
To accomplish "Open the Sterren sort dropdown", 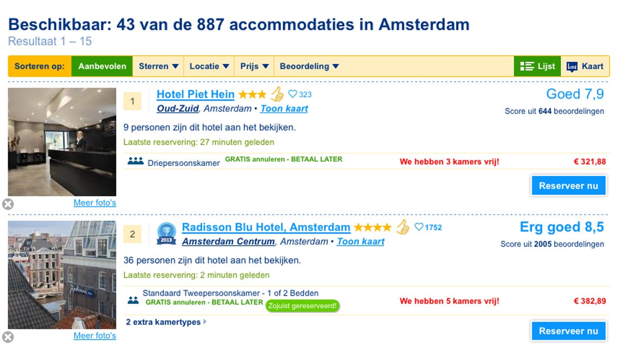I will (x=159, y=66).
